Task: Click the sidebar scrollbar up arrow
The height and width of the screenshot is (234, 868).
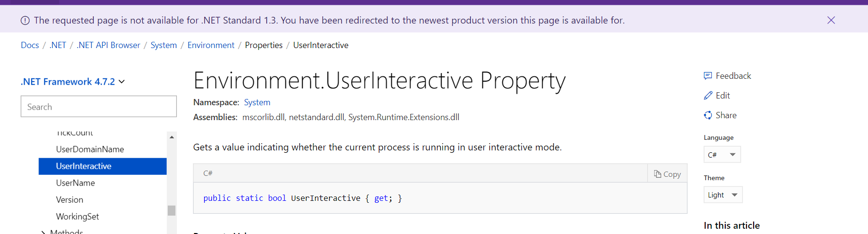Action: 172,137
